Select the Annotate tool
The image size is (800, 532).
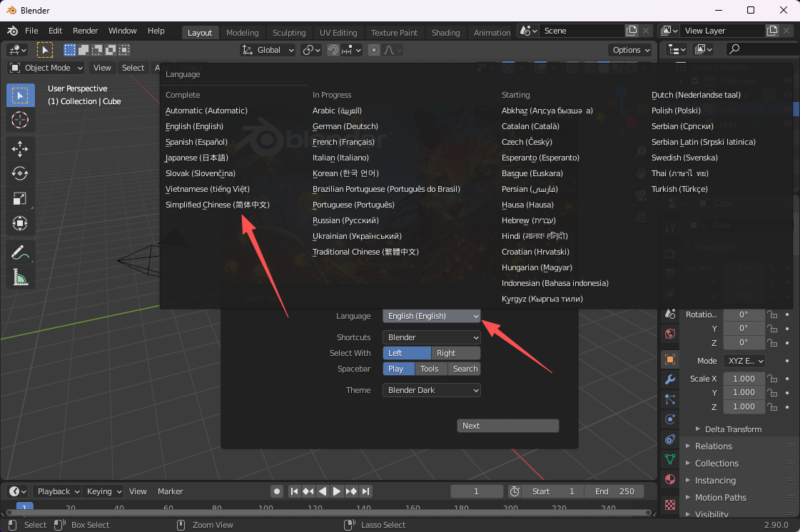[x=20, y=251]
